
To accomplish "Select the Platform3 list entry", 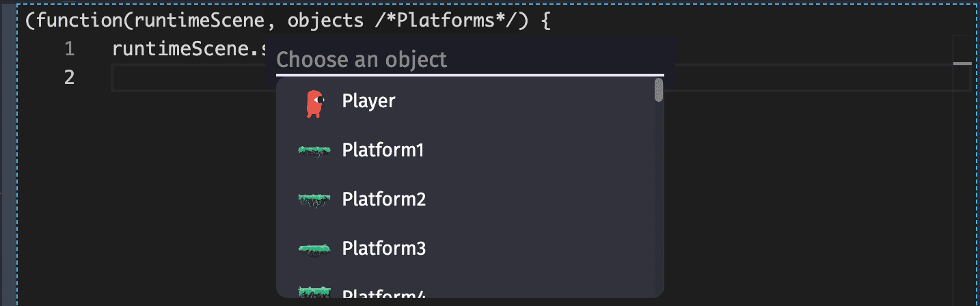I will (x=383, y=249).
